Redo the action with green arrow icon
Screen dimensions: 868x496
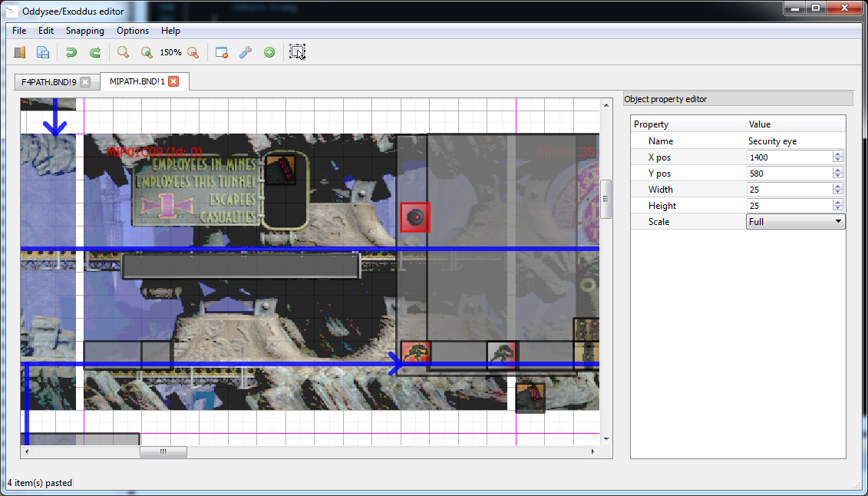click(95, 52)
